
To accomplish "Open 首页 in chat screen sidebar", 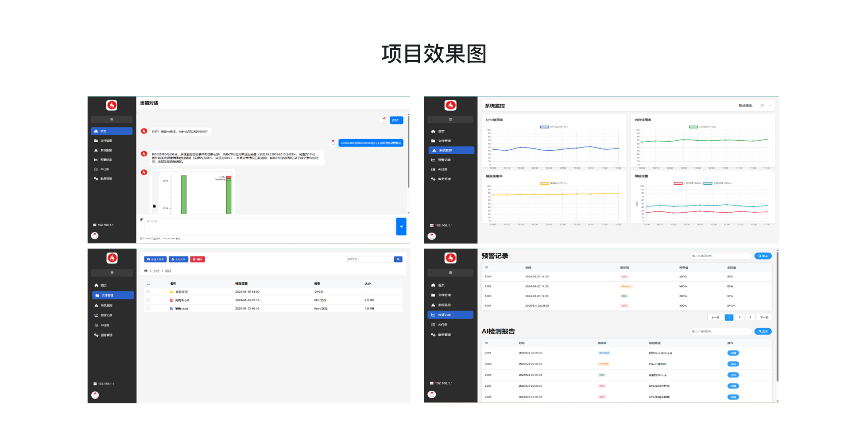I will click(x=112, y=131).
